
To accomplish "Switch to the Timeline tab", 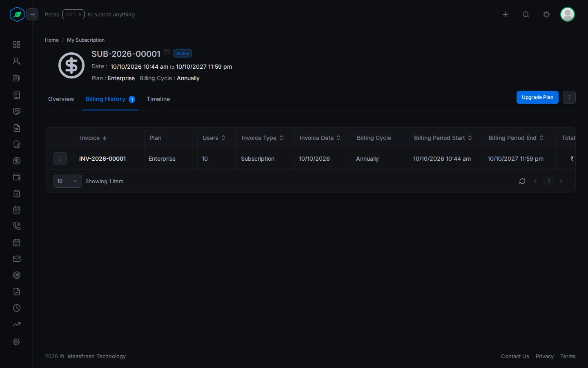I will pos(158,99).
